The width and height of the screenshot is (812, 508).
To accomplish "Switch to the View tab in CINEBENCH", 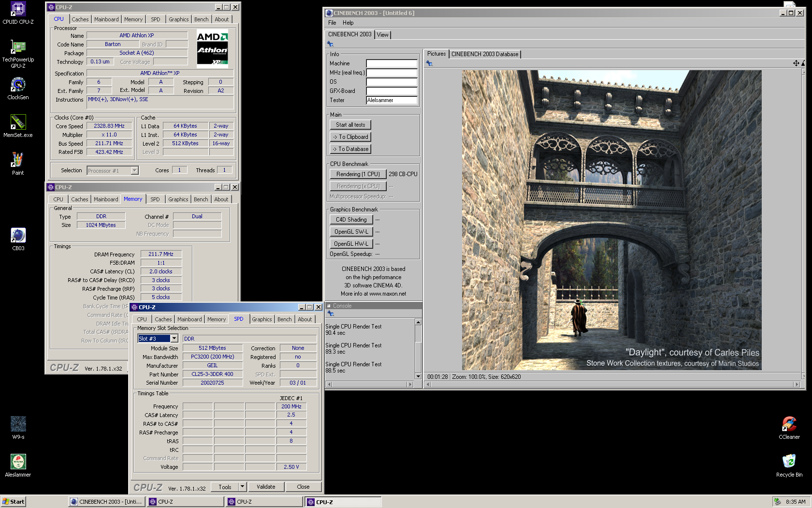I will click(x=382, y=35).
